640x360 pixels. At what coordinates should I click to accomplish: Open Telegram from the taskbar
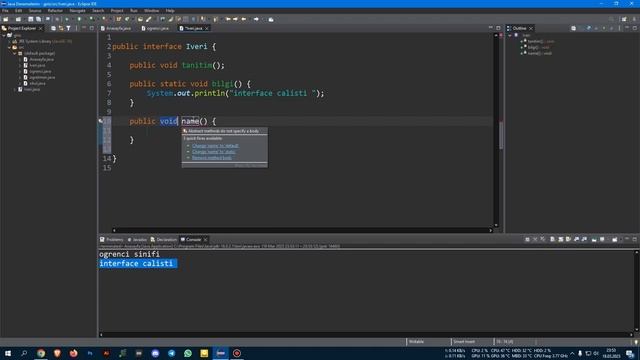click(171, 353)
